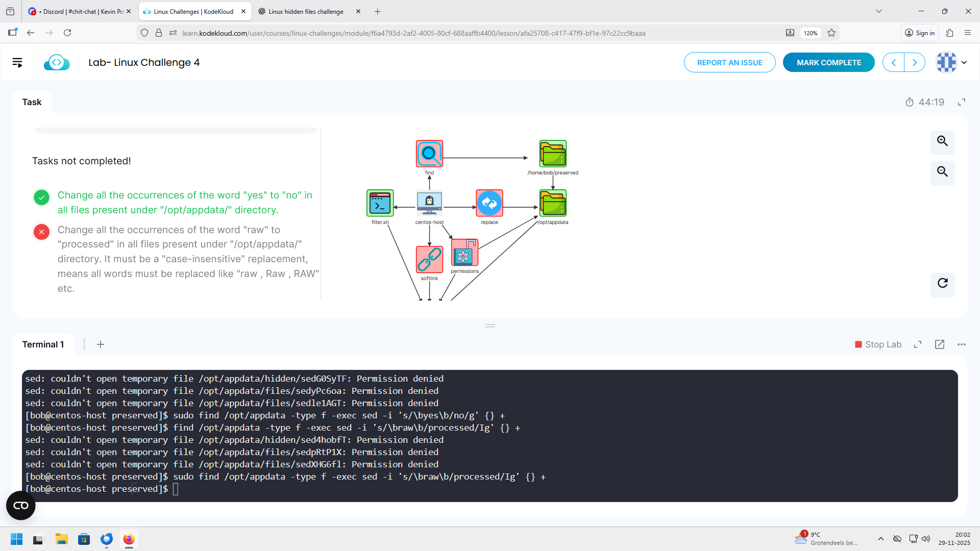Select the Terminal 1 tab
The image size is (980, 551).
click(x=43, y=344)
